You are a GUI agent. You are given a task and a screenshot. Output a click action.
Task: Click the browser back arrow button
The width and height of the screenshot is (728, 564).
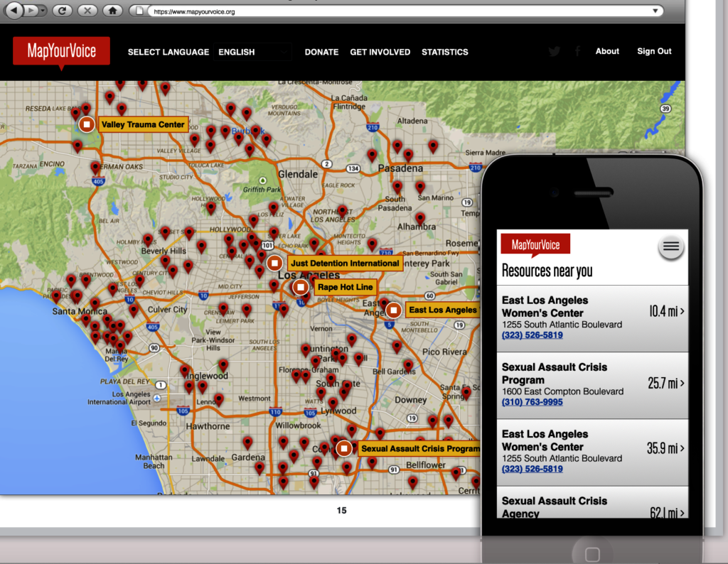pos(14,10)
